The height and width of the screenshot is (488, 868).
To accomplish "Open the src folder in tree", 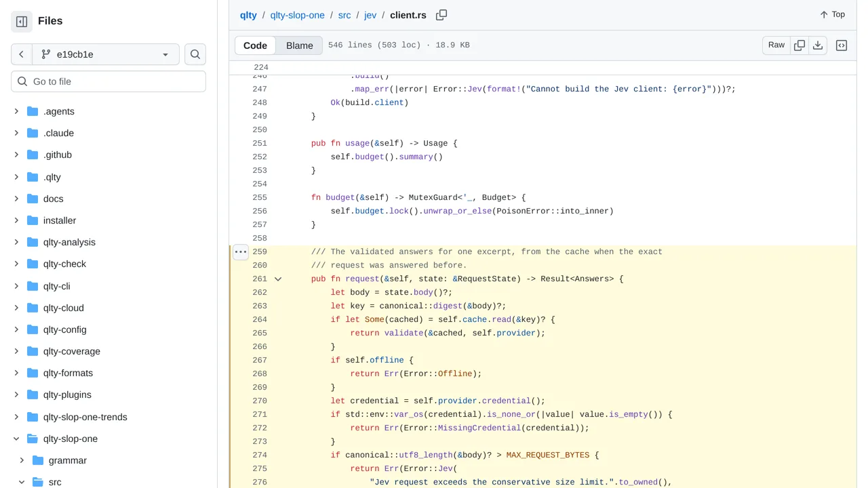I will click(55, 482).
